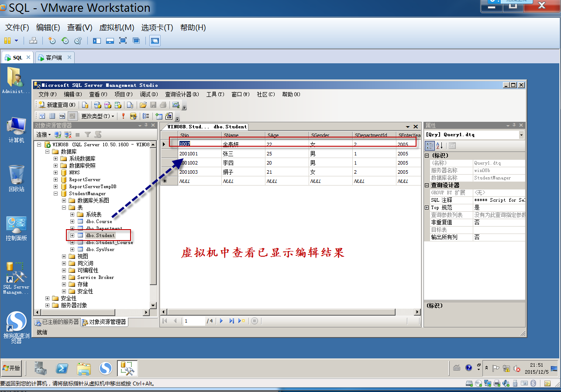
Task: Select the Service Broker folder
Action: pyautogui.click(x=96, y=277)
